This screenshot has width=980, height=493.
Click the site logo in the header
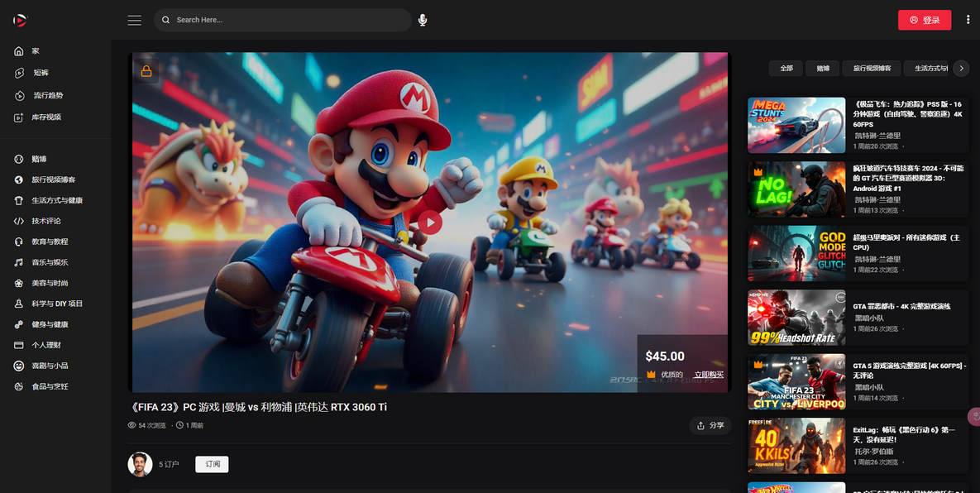coord(20,20)
